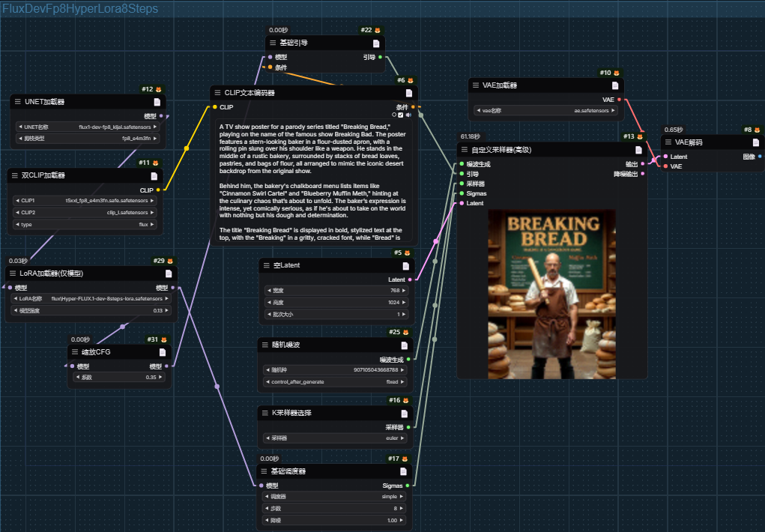Click the document icon on 缩放CFG node
Screen dimensions: 765x532
163,352
